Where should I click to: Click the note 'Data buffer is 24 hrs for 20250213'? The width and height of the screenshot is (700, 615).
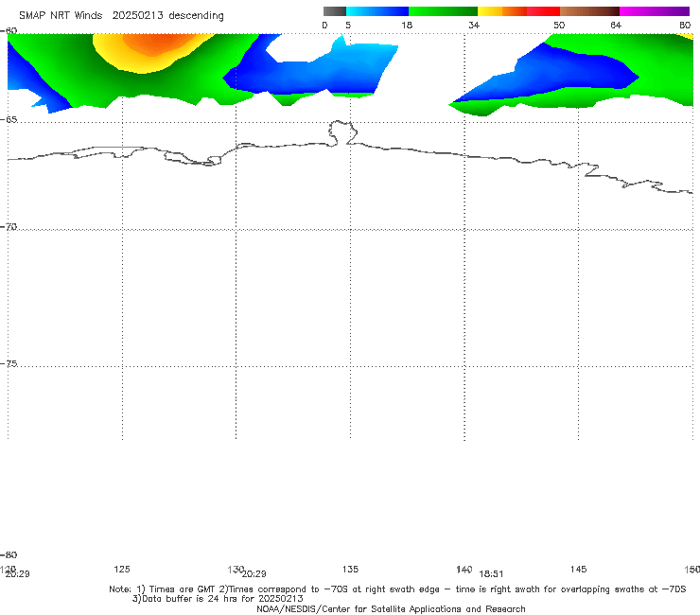218,599
